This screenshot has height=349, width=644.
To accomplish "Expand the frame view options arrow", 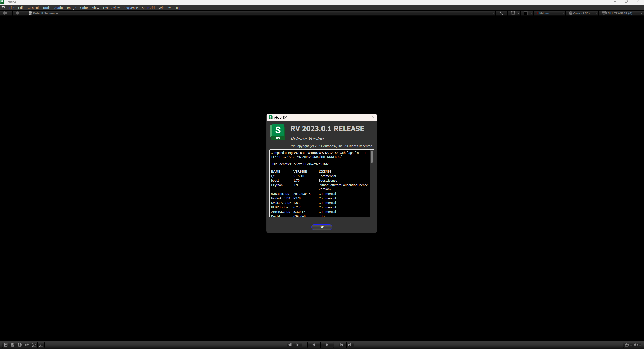I will (x=518, y=13).
